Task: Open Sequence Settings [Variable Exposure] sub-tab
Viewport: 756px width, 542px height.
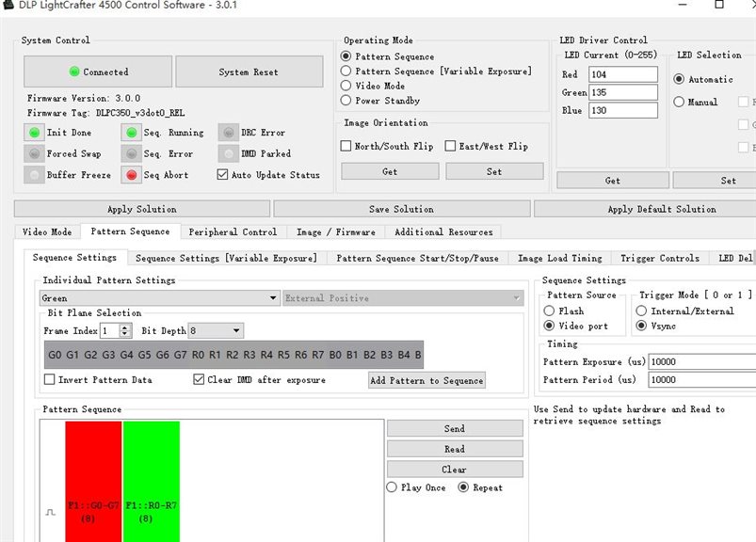Action: 227,258
